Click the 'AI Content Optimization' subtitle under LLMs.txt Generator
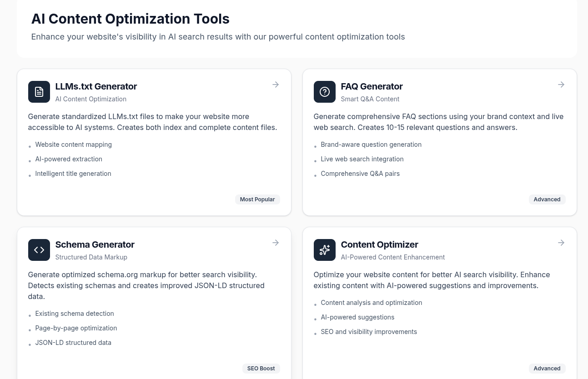Viewport: 588px width, 379px height. point(91,99)
